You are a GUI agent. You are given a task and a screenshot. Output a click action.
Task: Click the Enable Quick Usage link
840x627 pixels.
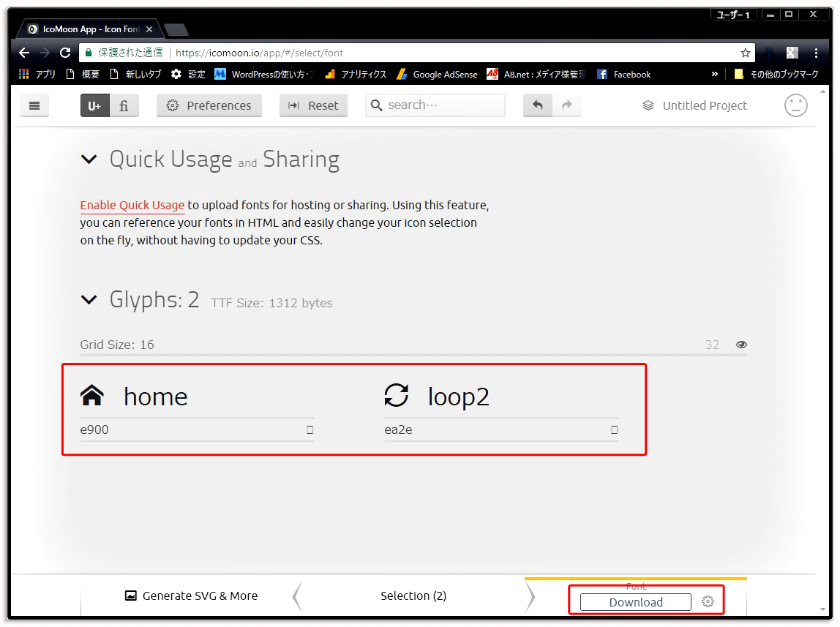point(132,206)
